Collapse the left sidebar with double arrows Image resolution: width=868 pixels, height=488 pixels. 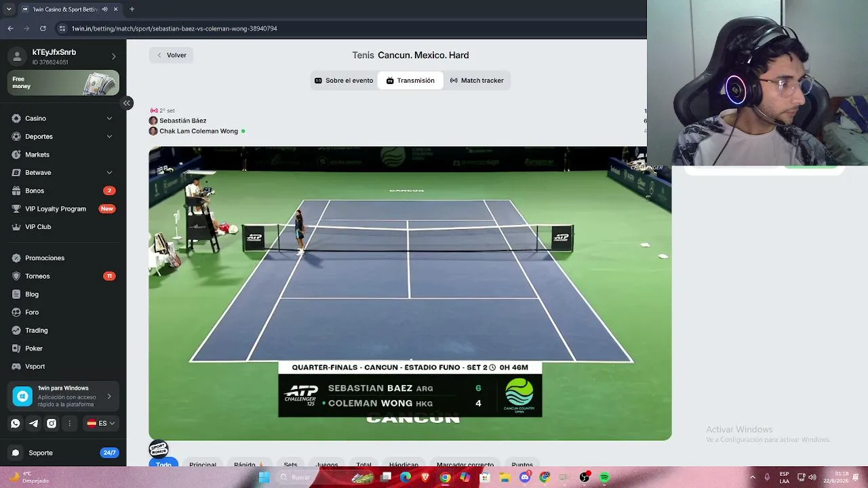tap(127, 103)
